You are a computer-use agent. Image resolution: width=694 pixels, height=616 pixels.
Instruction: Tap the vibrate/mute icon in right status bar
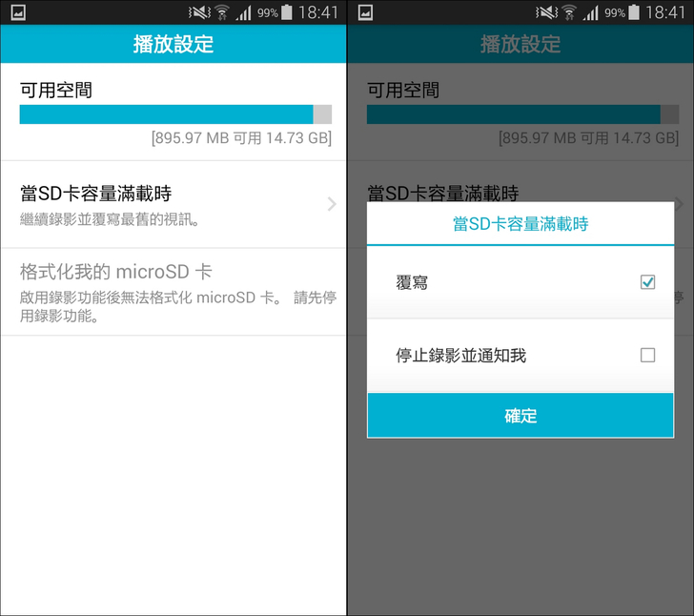point(546,12)
